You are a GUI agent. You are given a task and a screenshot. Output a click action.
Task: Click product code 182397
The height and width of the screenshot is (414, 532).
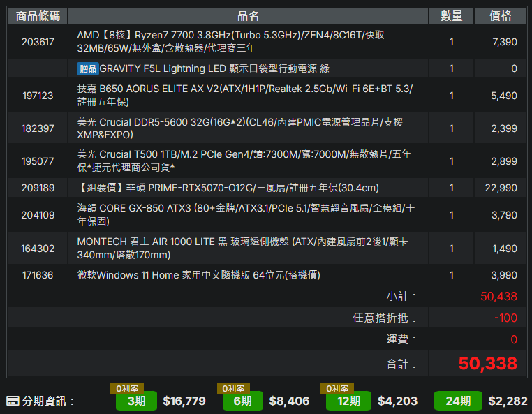[38, 128]
